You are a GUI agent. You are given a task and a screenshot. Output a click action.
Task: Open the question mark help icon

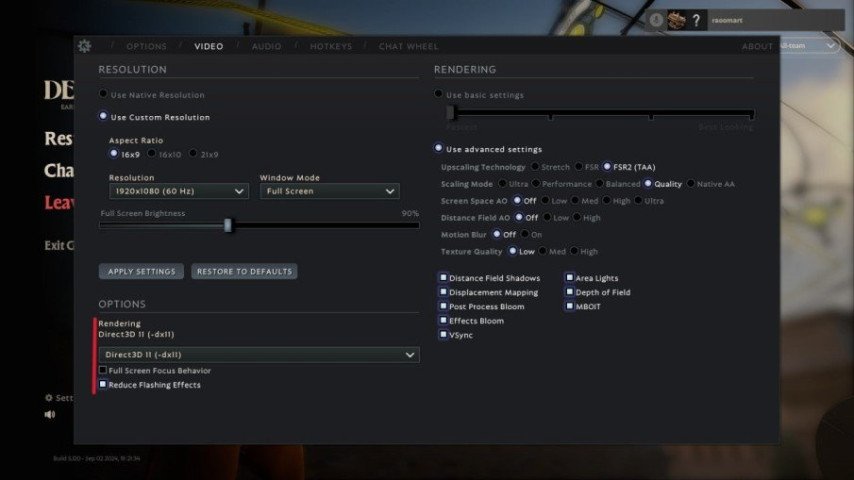coord(697,20)
